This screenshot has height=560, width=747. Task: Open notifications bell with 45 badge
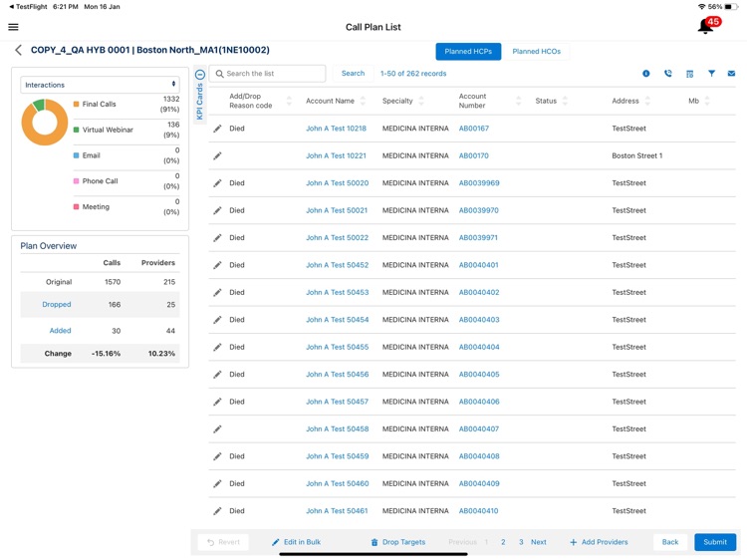click(x=708, y=26)
